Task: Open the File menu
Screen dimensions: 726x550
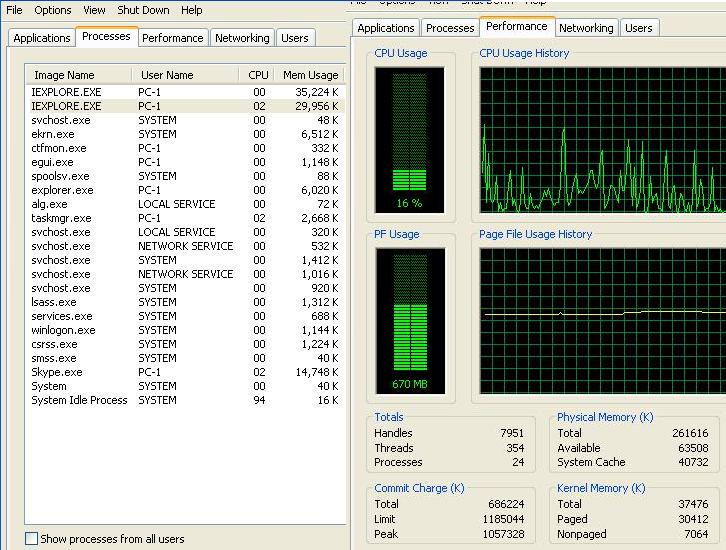Action: click(x=14, y=10)
